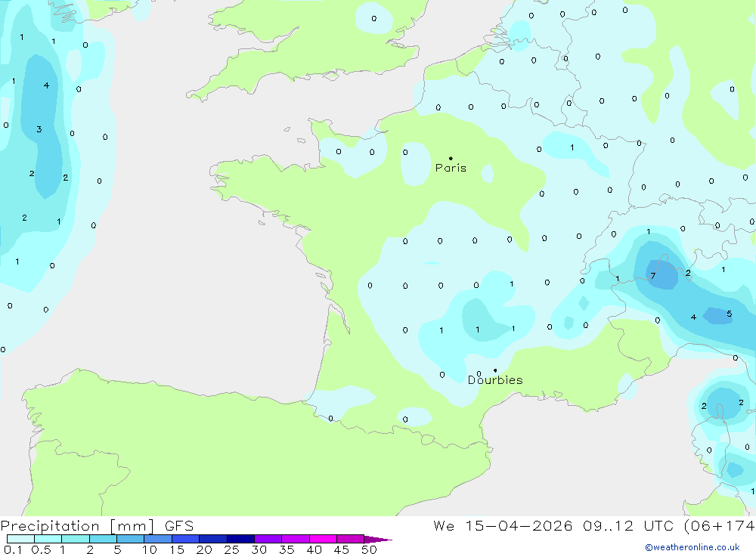Click the 2–5 mm legend color swatch
756x554 pixels.
click(x=103, y=539)
